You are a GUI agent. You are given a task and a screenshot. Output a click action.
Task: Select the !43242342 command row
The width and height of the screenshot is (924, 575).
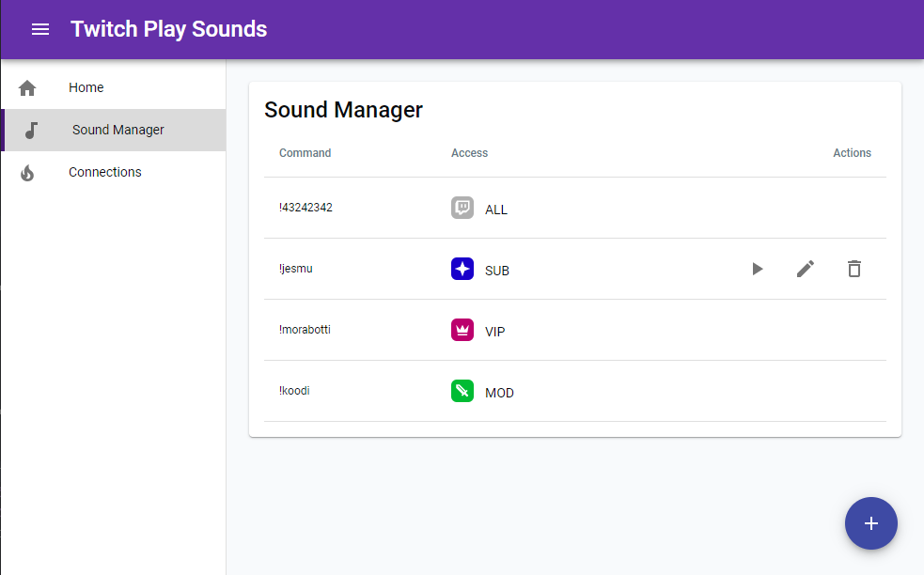306,208
